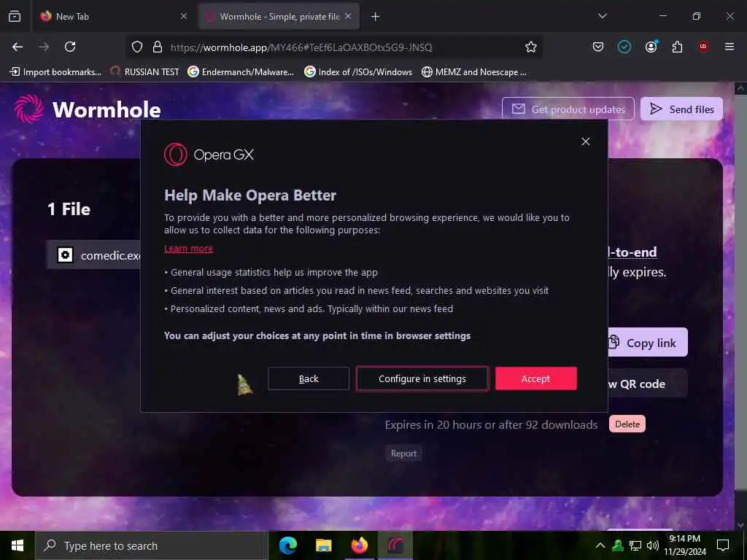Open the notification center icon
The height and width of the screenshot is (560, 747).
pos(723,545)
